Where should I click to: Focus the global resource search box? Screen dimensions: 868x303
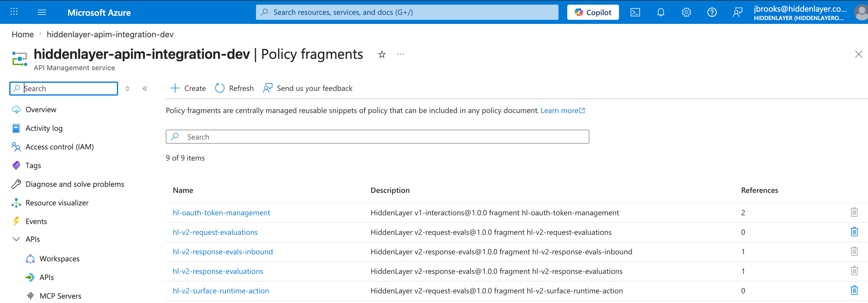407,12
